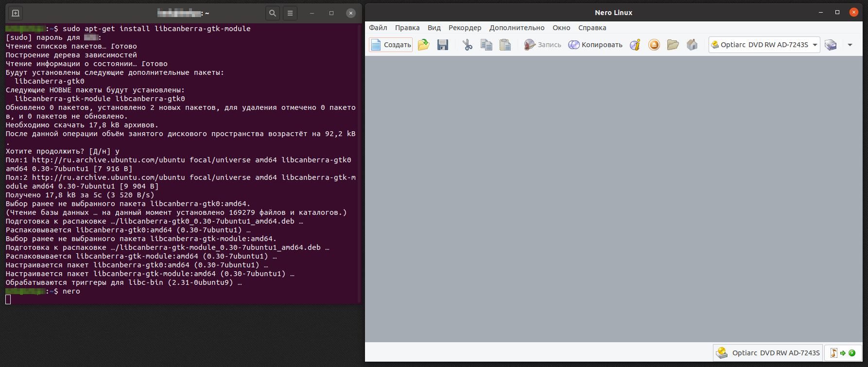
Task: Click the Copy documents icon in Nero toolbar
Action: 486,45
